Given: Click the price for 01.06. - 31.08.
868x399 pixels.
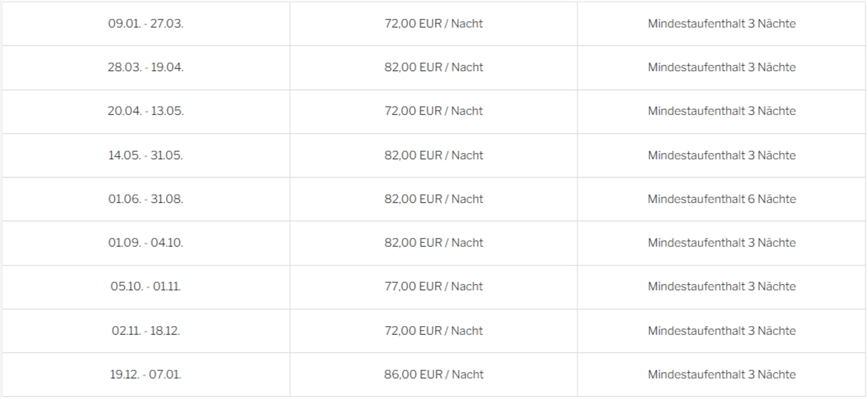Looking at the screenshot, I should click(433, 199).
